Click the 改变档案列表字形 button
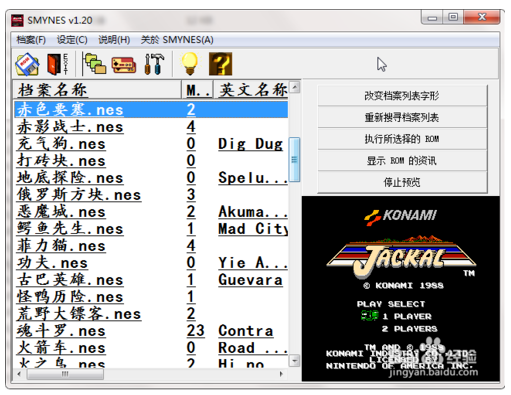The height and width of the screenshot is (395, 511). 402,96
